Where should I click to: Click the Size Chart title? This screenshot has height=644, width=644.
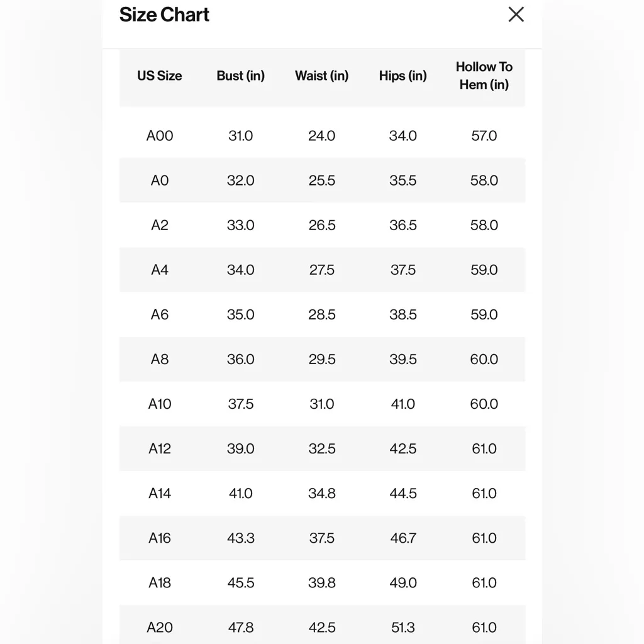pyautogui.click(x=164, y=14)
